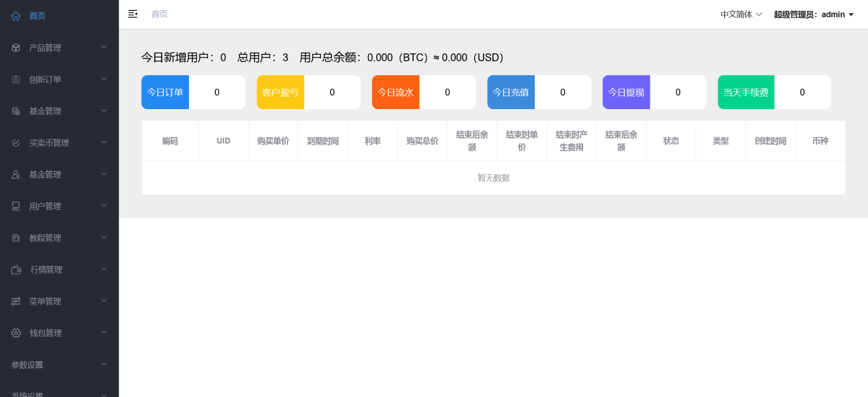Click the icon beside 用户管理
This screenshot has width=868, height=397.
16,206
